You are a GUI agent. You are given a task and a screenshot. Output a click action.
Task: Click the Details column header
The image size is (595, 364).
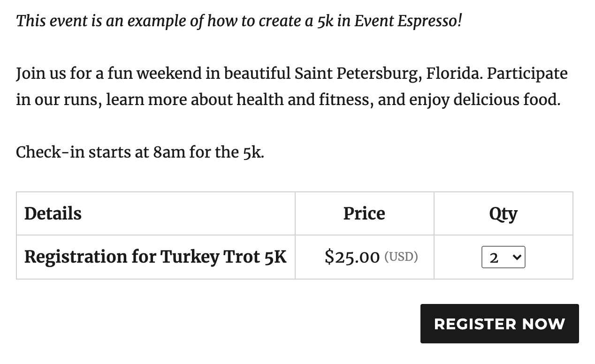click(53, 213)
